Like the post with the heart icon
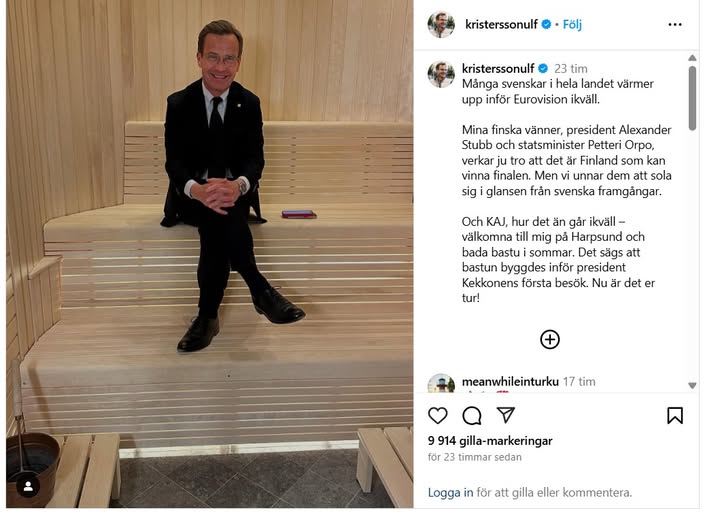Image resolution: width=720 pixels, height=517 pixels. coord(438,416)
